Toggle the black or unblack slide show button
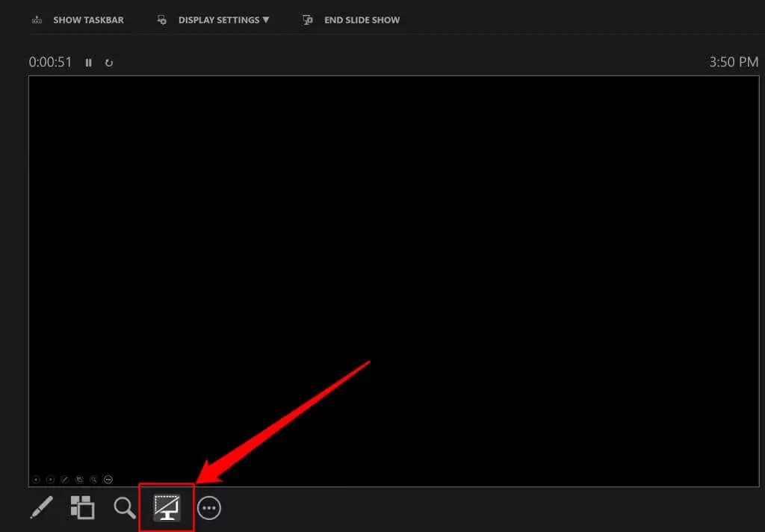 tap(167, 507)
